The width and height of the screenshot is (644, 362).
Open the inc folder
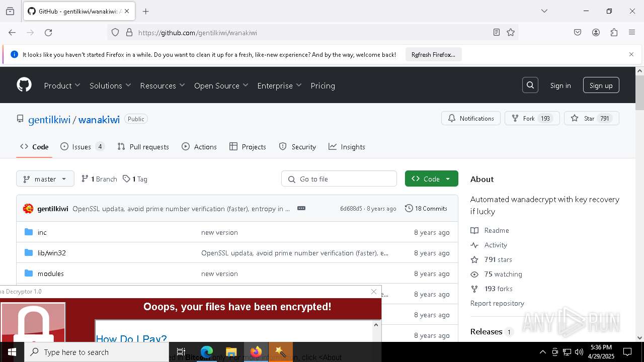(x=42, y=232)
